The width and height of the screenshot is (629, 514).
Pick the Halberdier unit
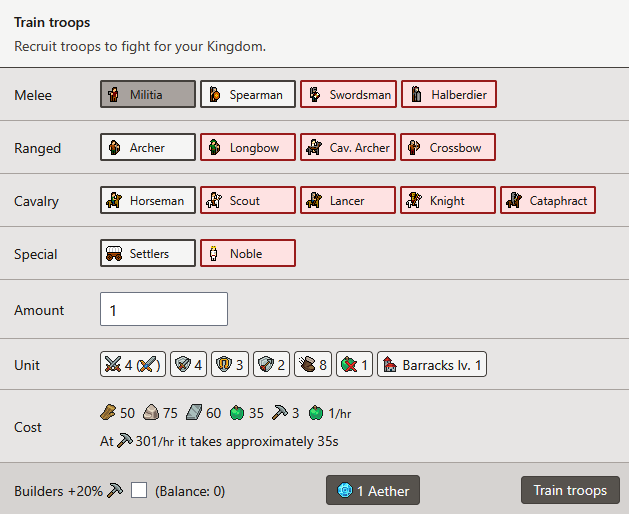coord(448,94)
